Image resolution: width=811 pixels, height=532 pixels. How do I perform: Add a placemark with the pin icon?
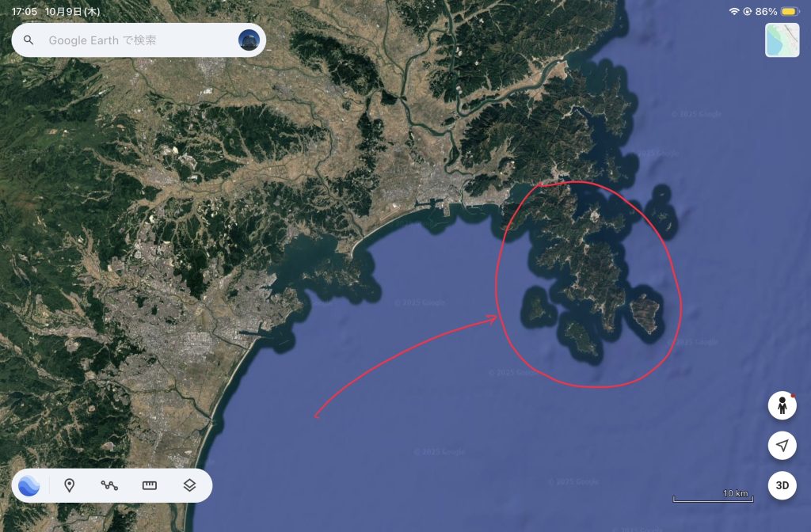[70, 485]
